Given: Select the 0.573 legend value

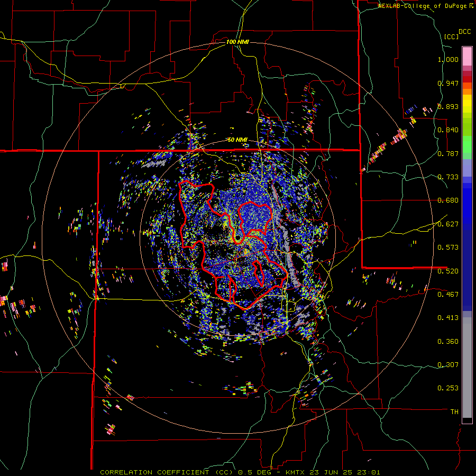Looking at the screenshot, I should (448, 247).
